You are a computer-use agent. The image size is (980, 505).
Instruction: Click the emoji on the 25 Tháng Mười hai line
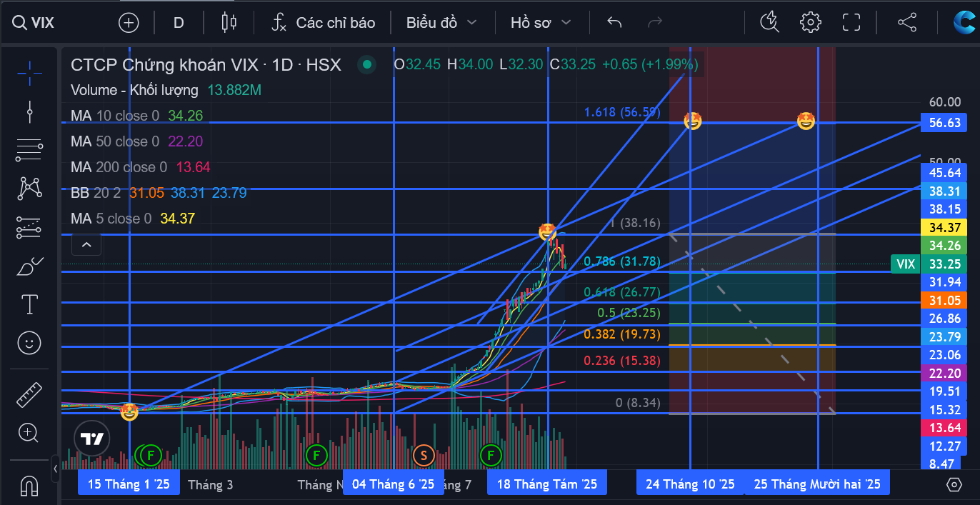(x=806, y=121)
